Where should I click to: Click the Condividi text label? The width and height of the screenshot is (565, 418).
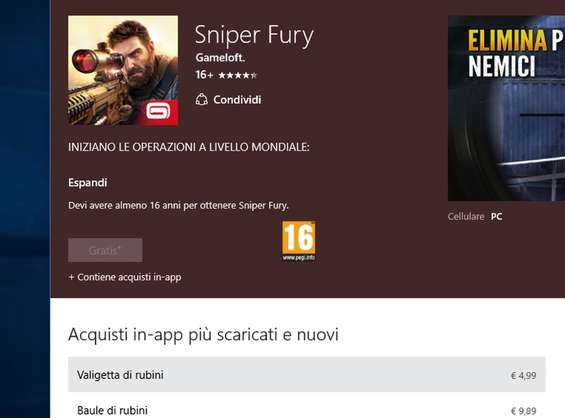click(x=237, y=99)
